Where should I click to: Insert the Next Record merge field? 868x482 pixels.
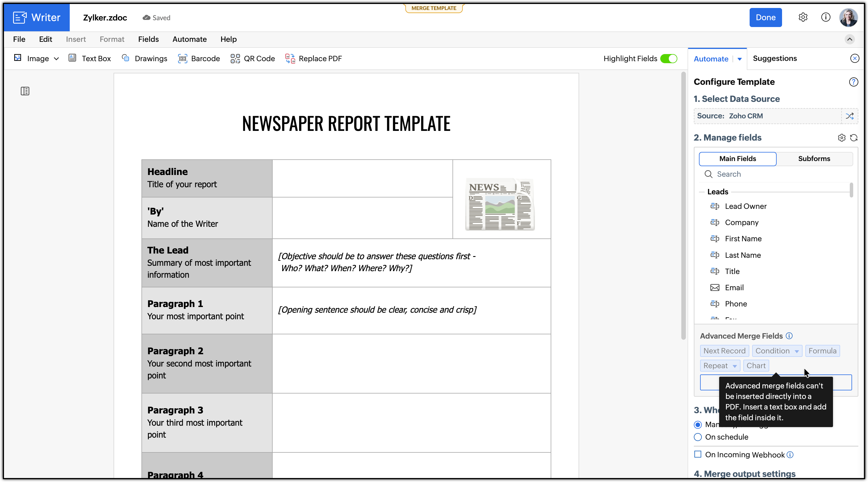(724, 351)
